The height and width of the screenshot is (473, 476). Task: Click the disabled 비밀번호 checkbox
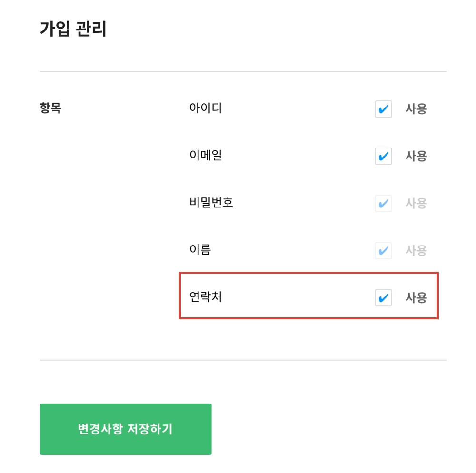coord(383,204)
